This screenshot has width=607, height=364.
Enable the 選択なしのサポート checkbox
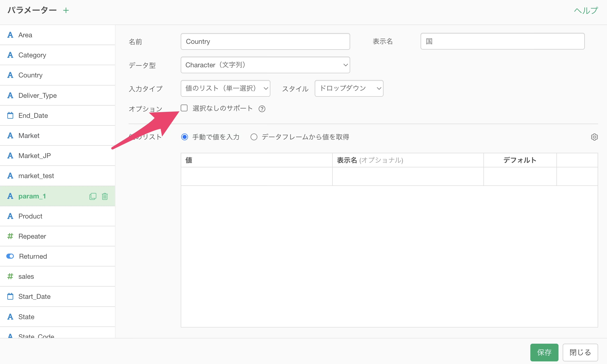pyautogui.click(x=184, y=108)
